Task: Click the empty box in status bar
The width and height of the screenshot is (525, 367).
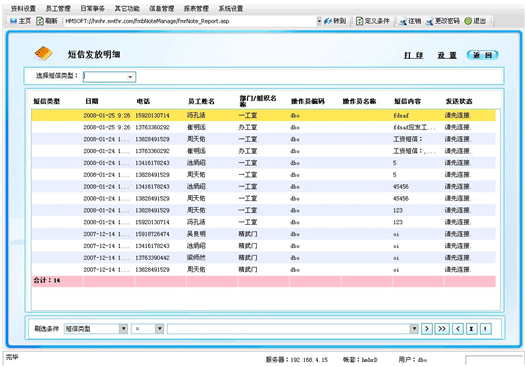Action: (x=493, y=360)
